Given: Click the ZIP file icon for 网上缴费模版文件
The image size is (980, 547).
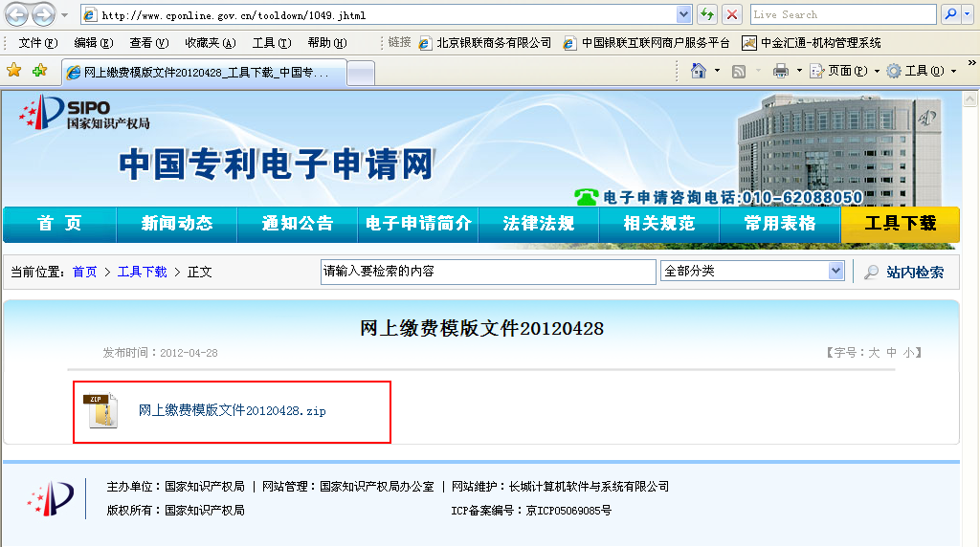Looking at the screenshot, I should [x=101, y=410].
